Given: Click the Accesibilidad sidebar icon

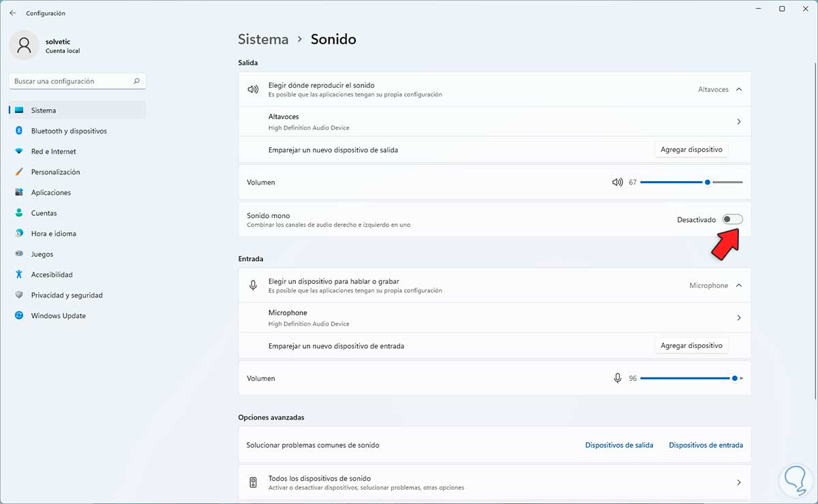Looking at the screenshot, I should (x=19, y=274).
